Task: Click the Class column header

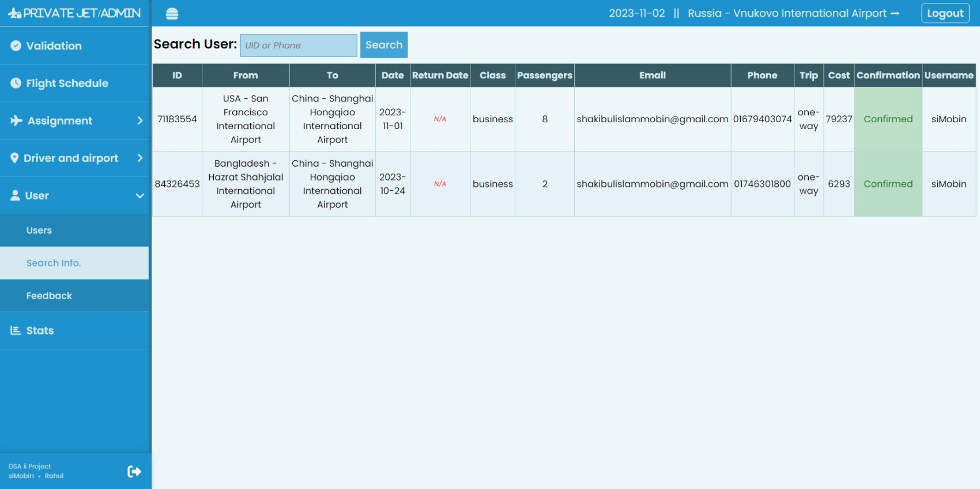Action: [493, 76]
